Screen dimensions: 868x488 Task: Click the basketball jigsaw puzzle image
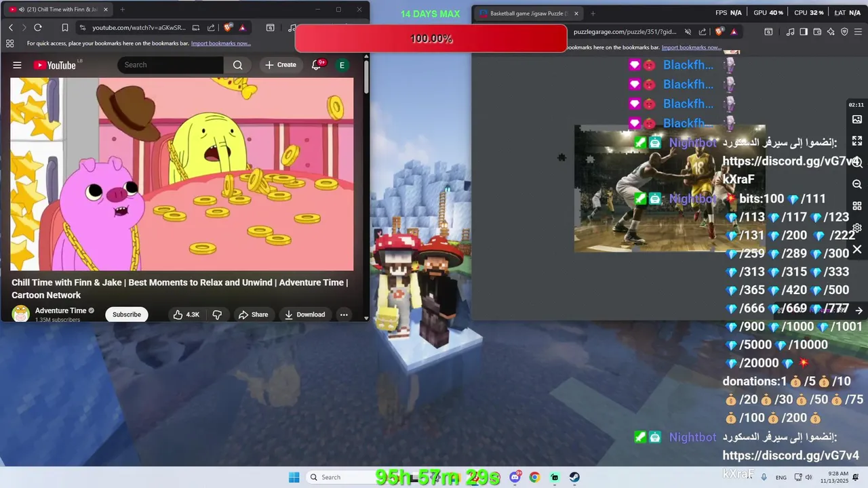pyautogui.click(x=670, y=188)
